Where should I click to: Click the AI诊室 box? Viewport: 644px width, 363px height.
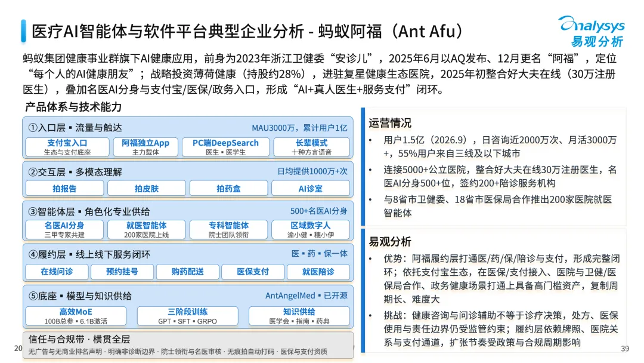click(311, 189)
